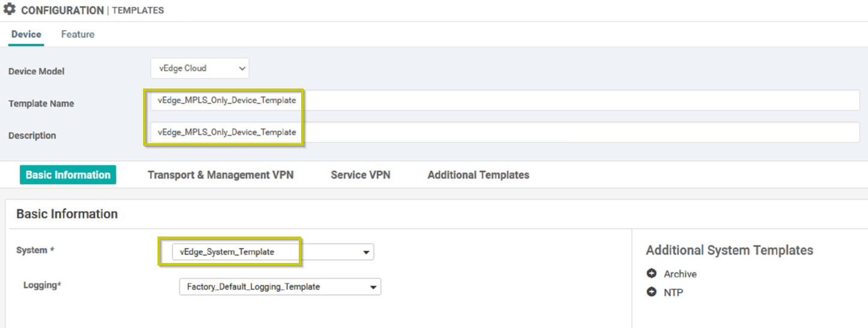868x328 pixels.
Task: Add the NTP template via plus icon
Action: pos(652,292)
